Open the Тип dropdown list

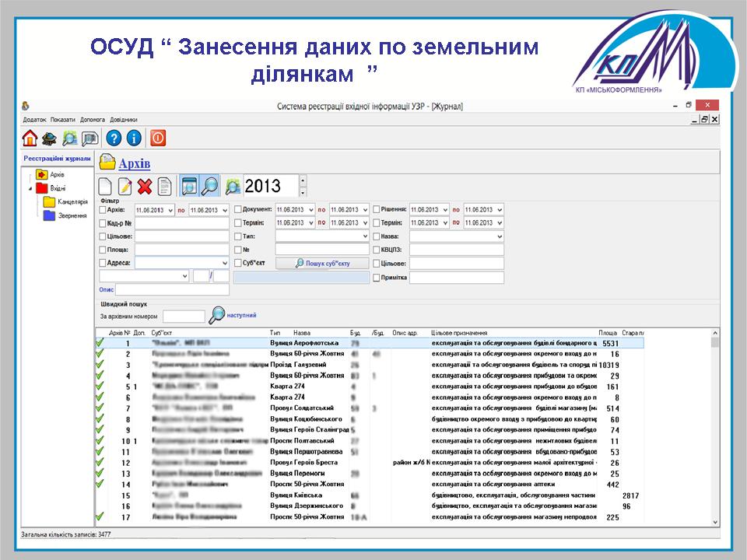365,236
